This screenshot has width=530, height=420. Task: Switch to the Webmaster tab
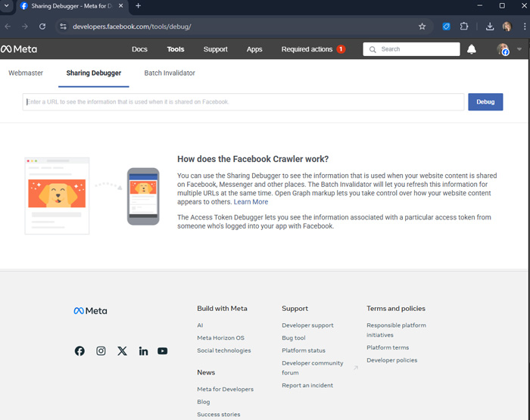click(x=26, y=73)
